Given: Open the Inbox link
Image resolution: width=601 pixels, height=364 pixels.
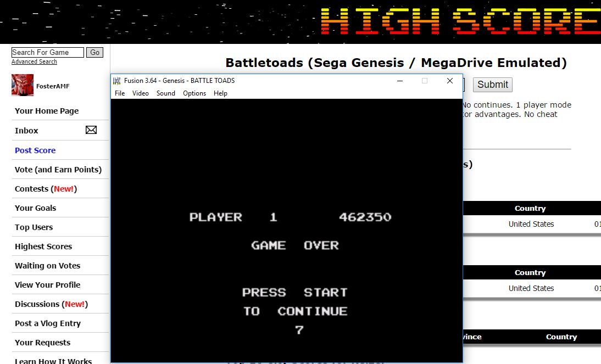Looking at the screenshot, I should tap(26, 131).
